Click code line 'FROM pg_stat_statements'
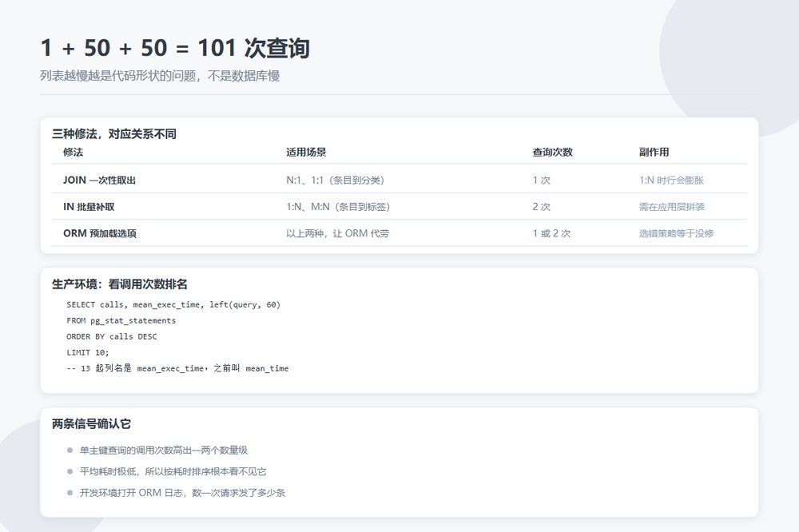Screen dimensions: 799x532 tap(121, 320)
